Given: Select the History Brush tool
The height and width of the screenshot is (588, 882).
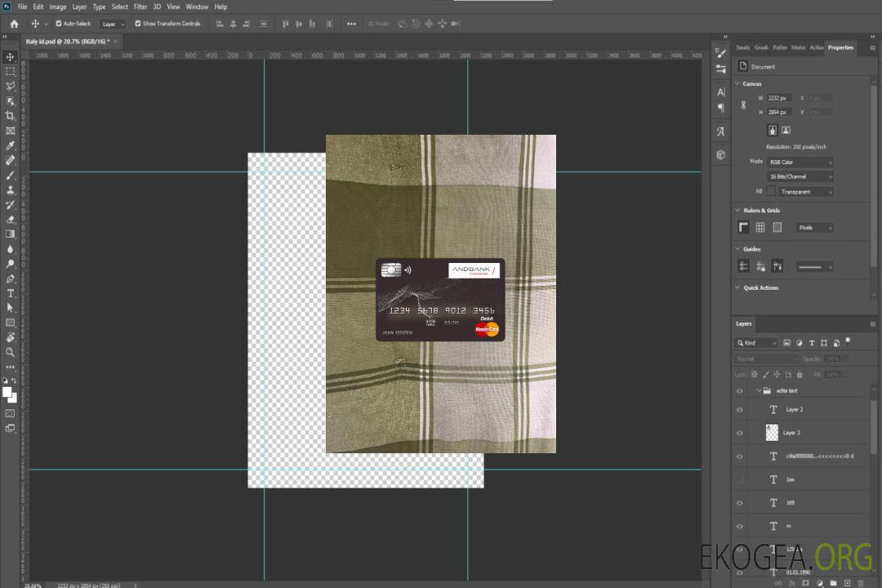Looking at the screenshot, I should pyautogui.click(x=10, y=205).
